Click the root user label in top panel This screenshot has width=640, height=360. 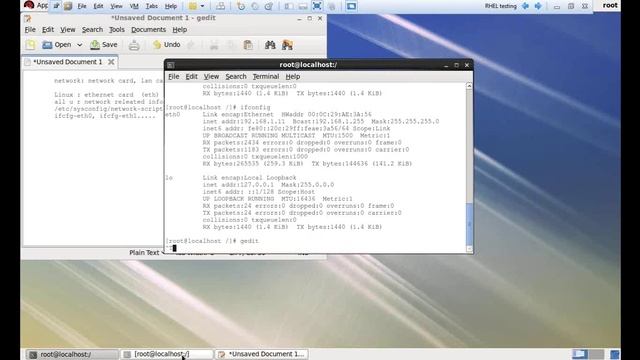point(610,5)
